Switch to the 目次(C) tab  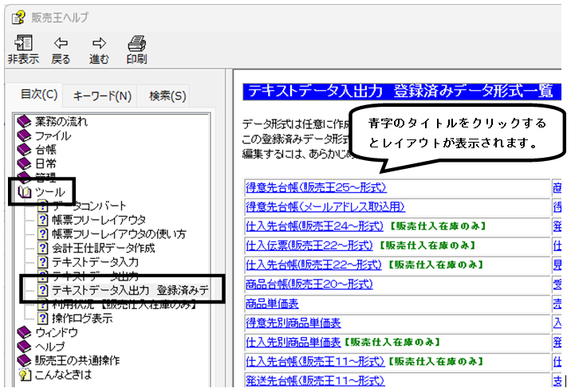tap(39, 95)
